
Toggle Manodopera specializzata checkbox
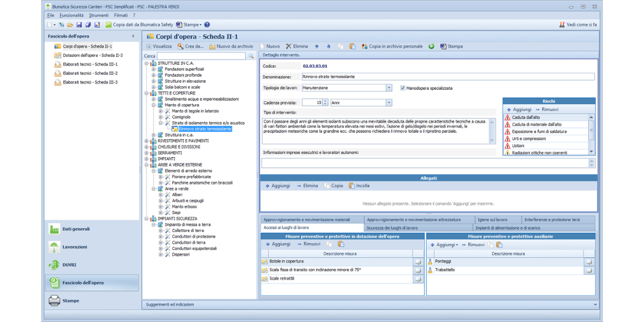coord(403,88)
